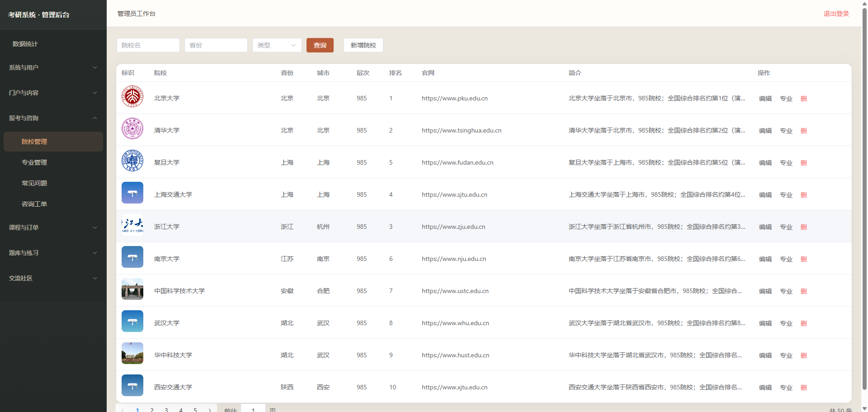Click 南京大学 placeholder image
The image size is (868, 412).
point(132,257)
